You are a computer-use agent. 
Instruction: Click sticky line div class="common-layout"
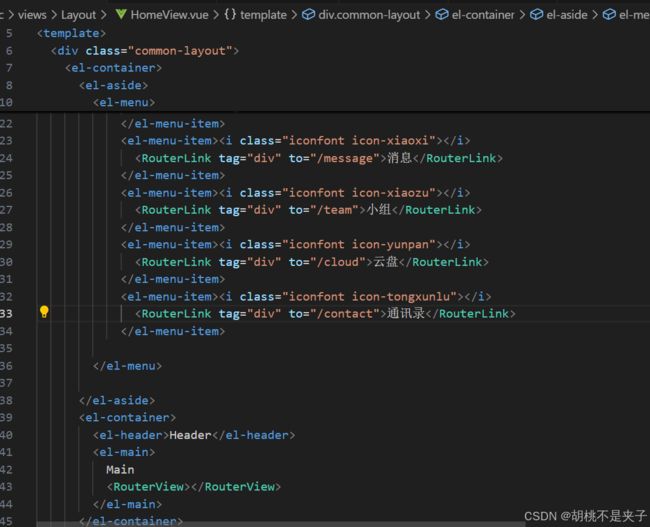coord(145,51)
